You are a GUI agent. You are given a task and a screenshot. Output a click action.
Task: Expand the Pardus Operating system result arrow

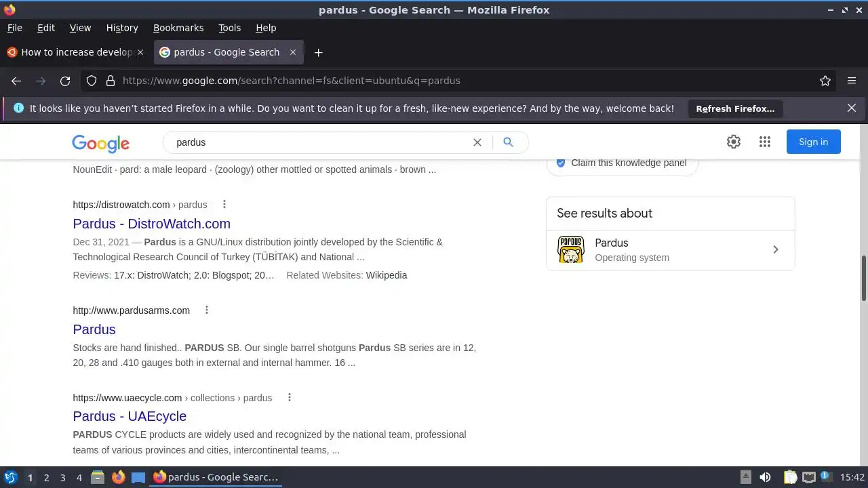pos(776,249)
